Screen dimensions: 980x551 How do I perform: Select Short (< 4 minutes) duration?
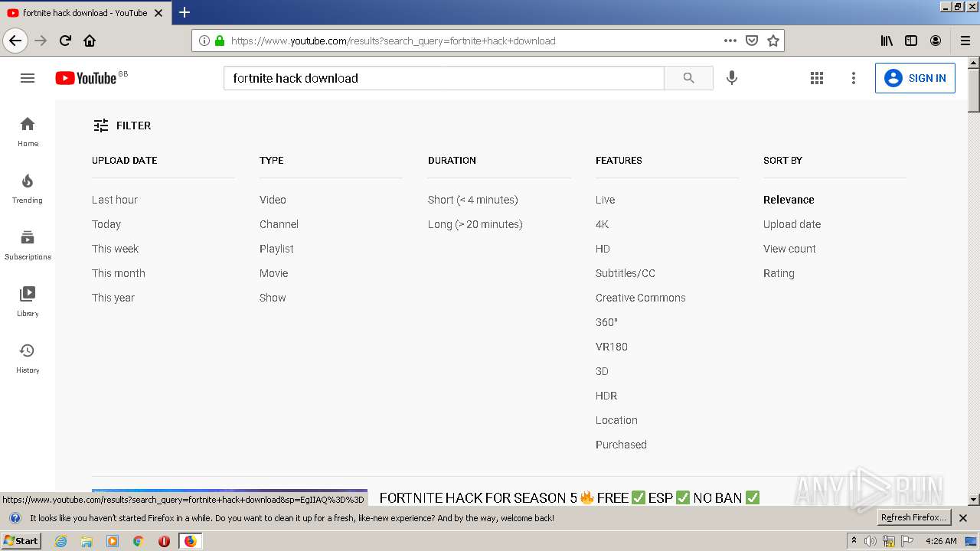pyautogui.click(x=473, y=200)
